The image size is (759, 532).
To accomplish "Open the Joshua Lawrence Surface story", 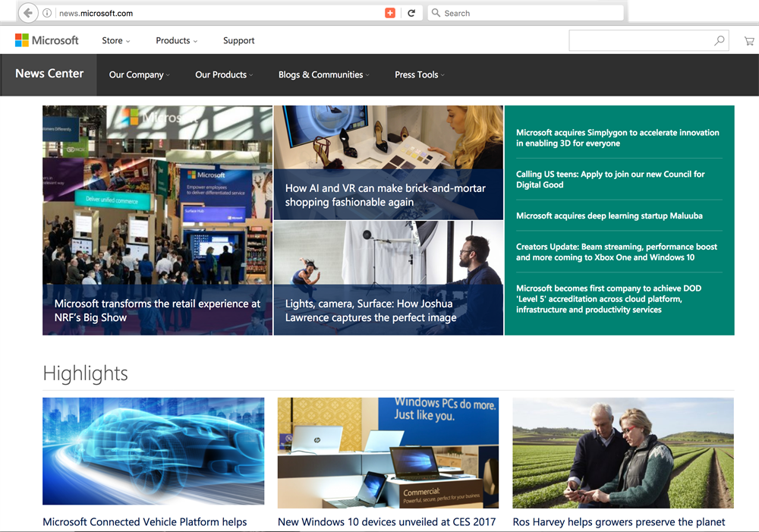I will [x=388, y=278].
